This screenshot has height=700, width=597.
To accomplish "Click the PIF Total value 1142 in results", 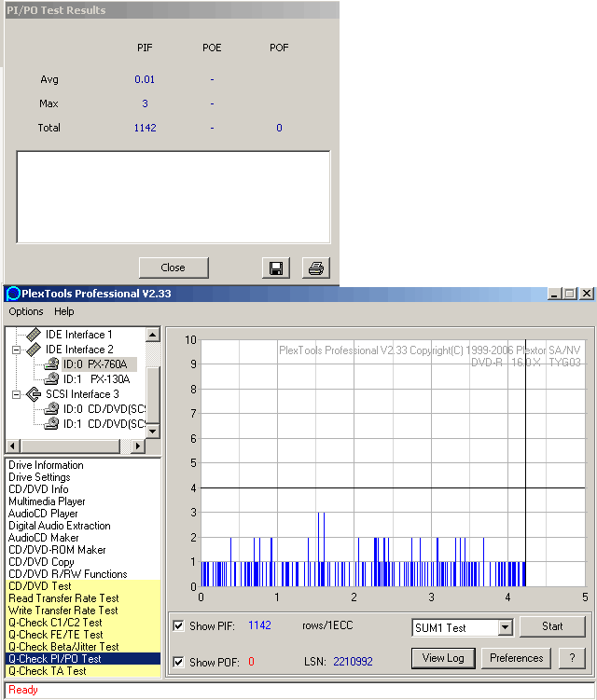I will tap(146, 128).
